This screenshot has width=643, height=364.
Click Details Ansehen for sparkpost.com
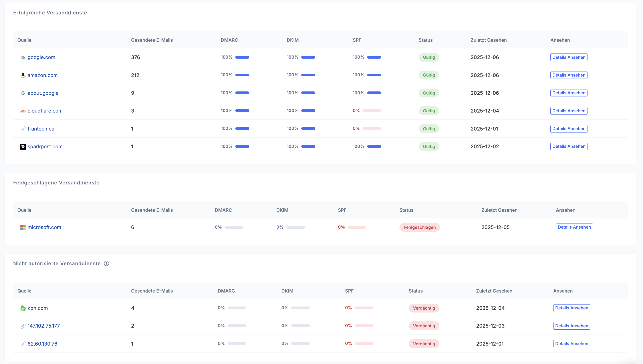click(568, 146)
